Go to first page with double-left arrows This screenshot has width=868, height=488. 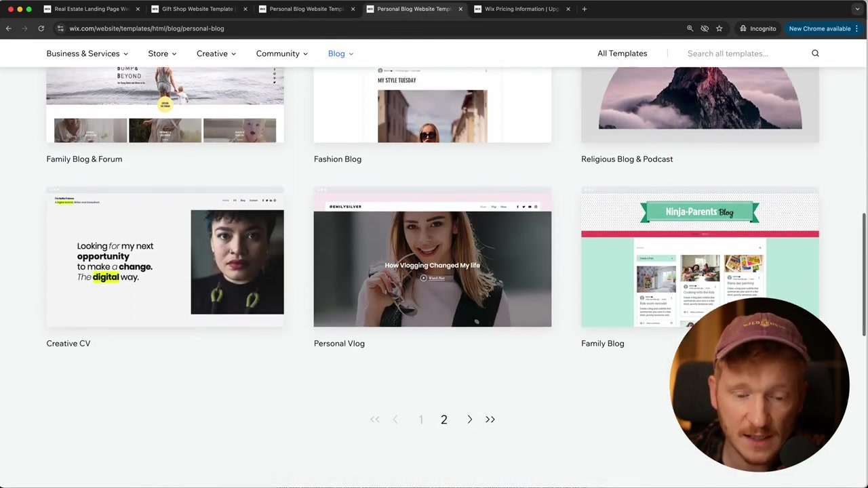coord(375,420)
